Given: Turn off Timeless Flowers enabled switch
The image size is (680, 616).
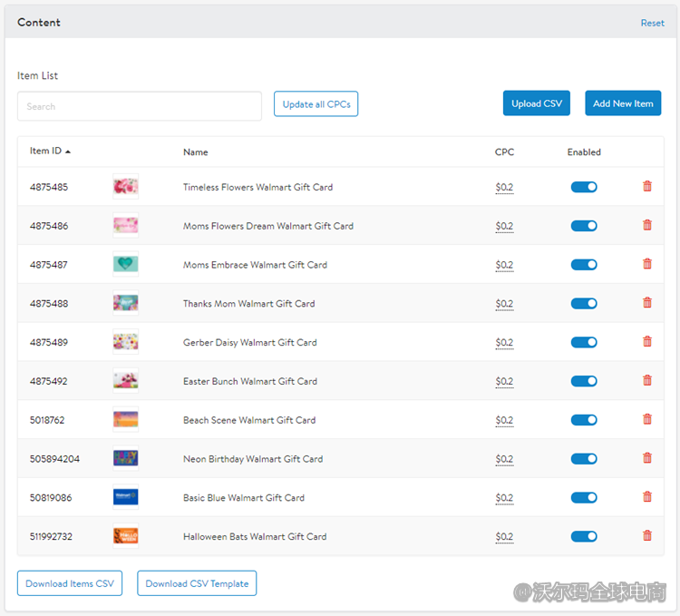Looking at the screenshot, I should (584, 187).
